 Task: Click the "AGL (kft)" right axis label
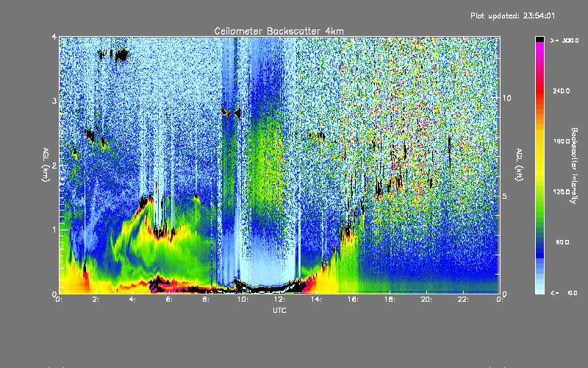[x=519, y=164]
